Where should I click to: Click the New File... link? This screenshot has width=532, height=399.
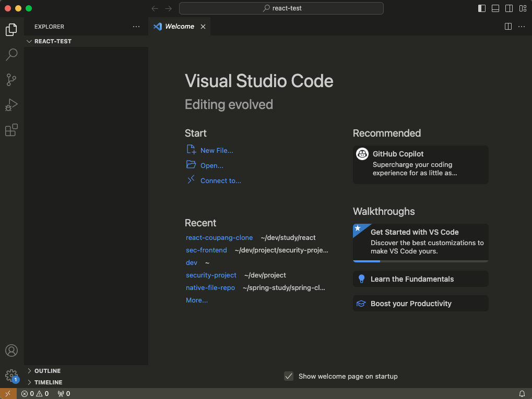pyautogui.click(x=217, y=151)
